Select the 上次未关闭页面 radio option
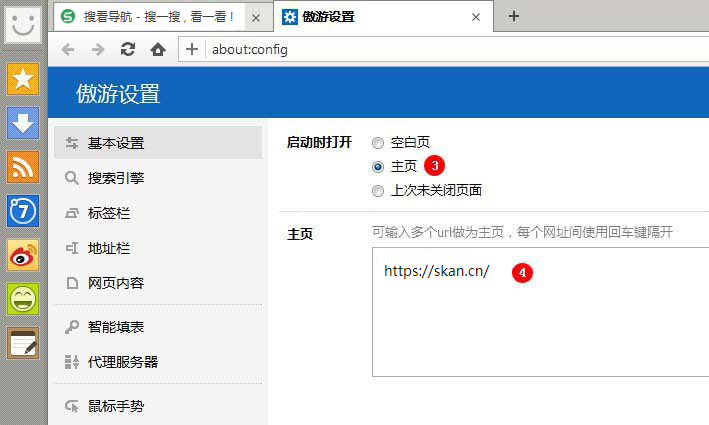This screenshot has height=425, width=709. click(378, 191)
